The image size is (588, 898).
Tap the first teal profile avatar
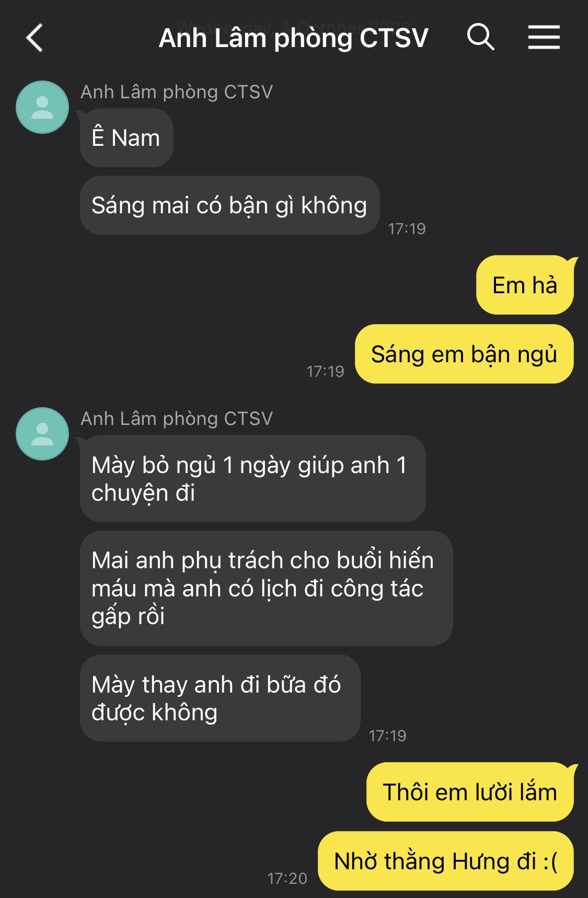pos(42,107)
